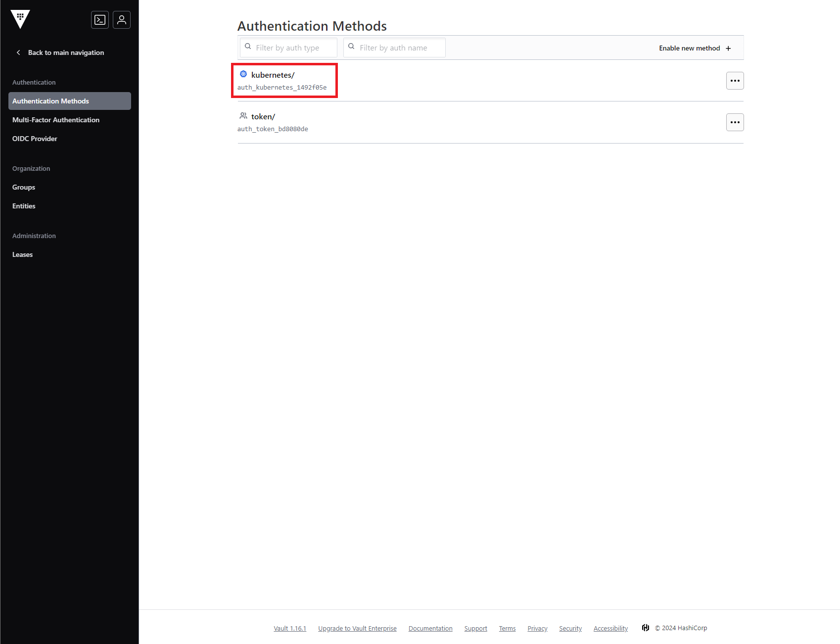Viewport: 840px width, 644px height.
Task: Click magnifier icon in auth type filter
Action: pyautogui.click(x=248, y=47)
